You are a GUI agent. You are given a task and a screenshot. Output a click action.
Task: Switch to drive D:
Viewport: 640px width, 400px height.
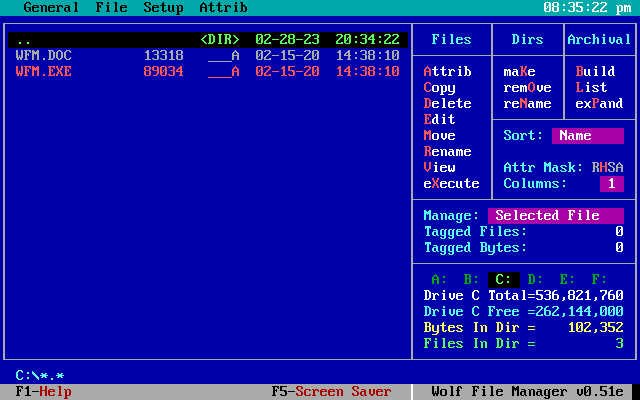pos(535,279)
